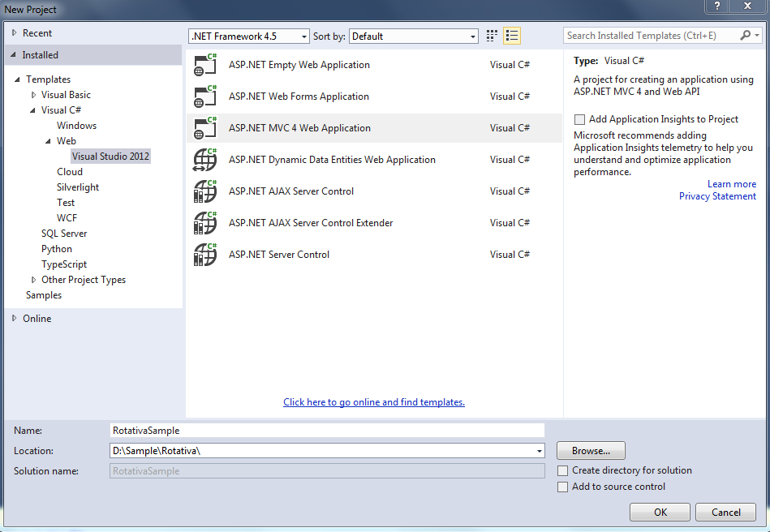Select ASP.NET Web Forms Application template
The height and width of the screenshot is (532, 770).
(x=374, y=97)
